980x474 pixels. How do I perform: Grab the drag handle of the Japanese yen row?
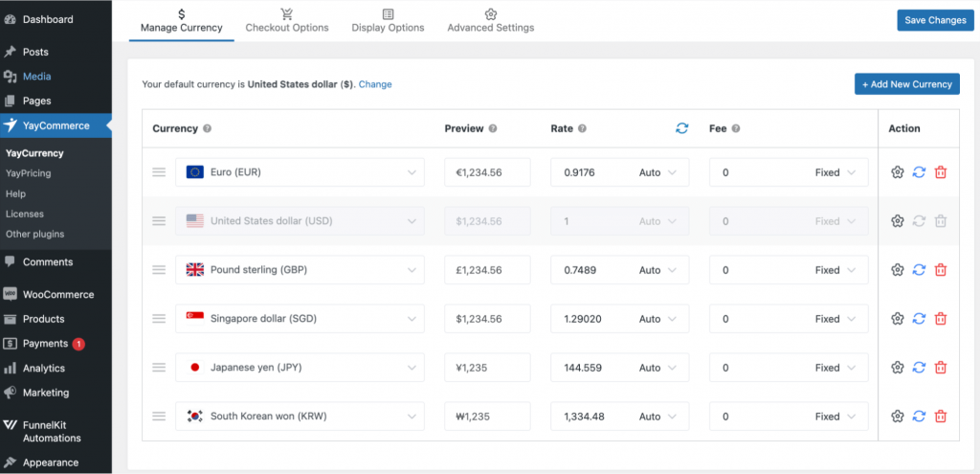tap(160, 368)
